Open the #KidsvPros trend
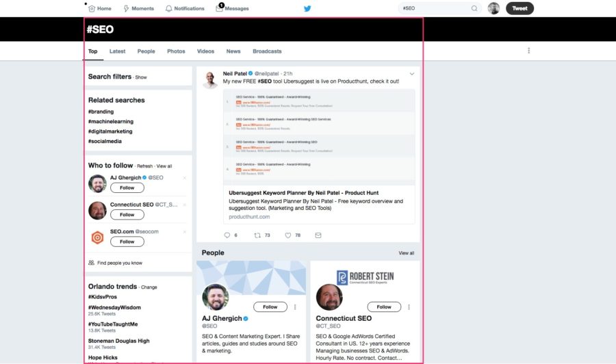 (103, 297)
